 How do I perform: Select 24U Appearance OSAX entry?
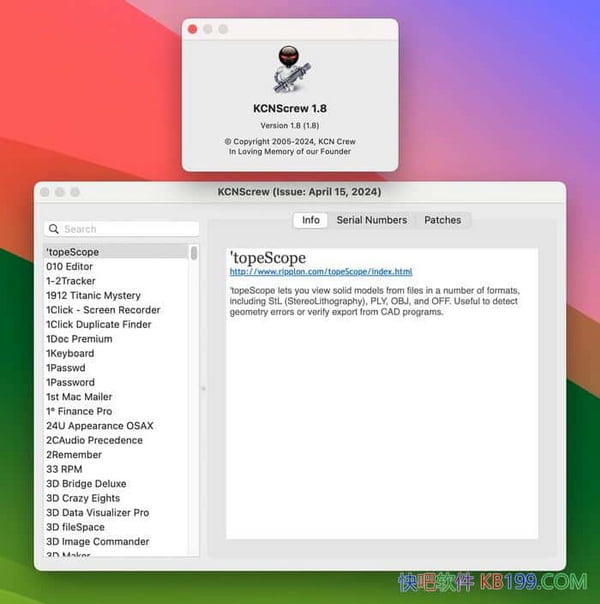pyautogui.click(x=99, y=426)
